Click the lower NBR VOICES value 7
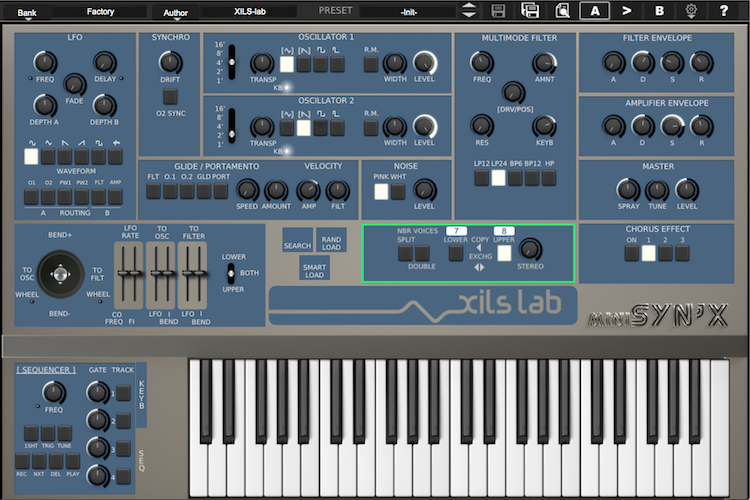 click(x=456, y=231)
